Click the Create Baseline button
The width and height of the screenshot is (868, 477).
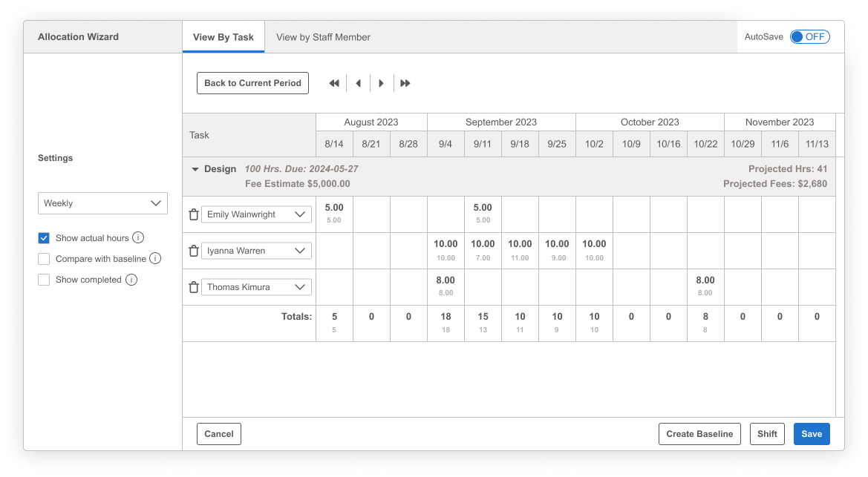tap(699, 434)
